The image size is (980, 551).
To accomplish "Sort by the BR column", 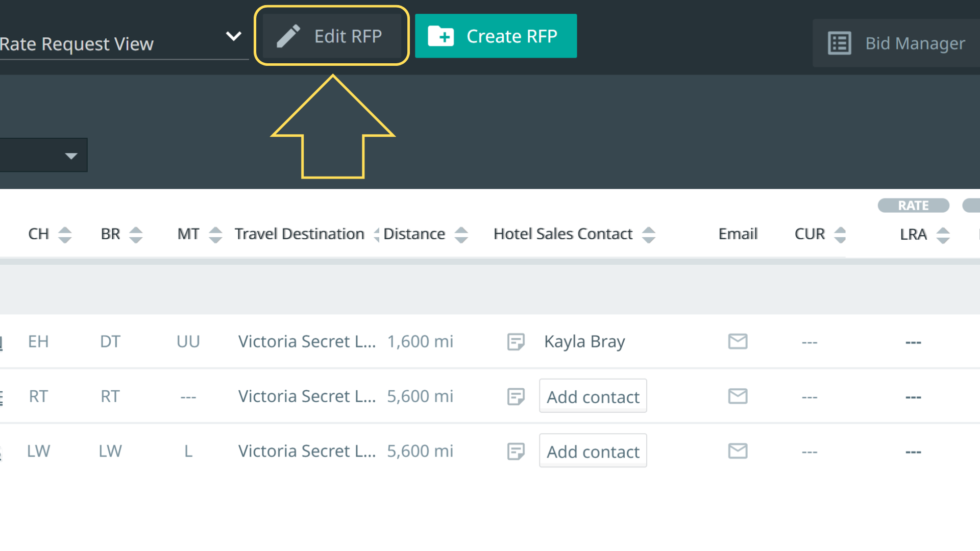I will click(x=136, y=235).
